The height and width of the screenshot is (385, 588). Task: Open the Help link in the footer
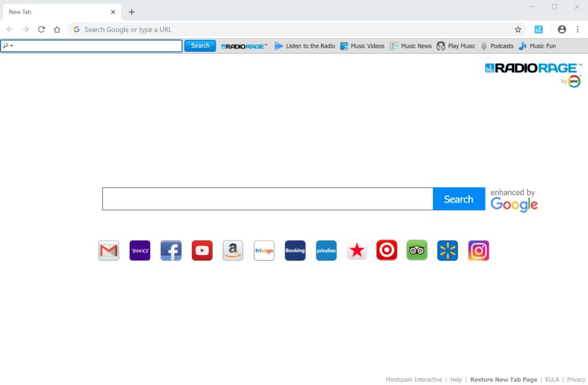456,380
